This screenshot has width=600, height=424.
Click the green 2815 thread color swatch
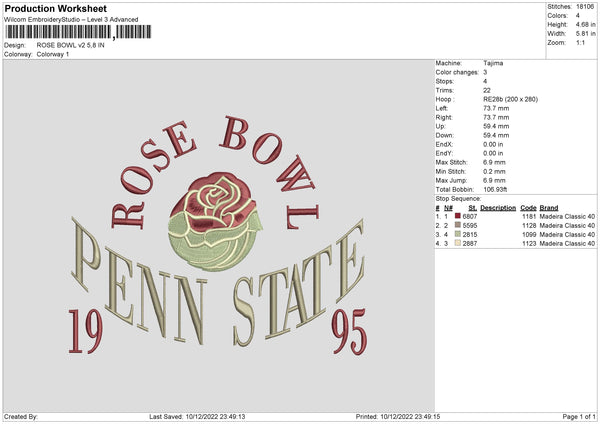(x=458, y=234)
